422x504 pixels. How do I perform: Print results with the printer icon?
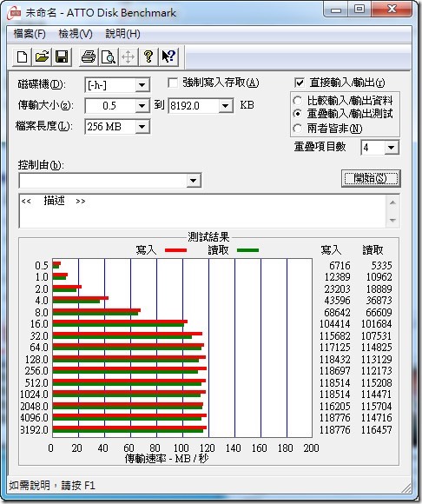89,56
